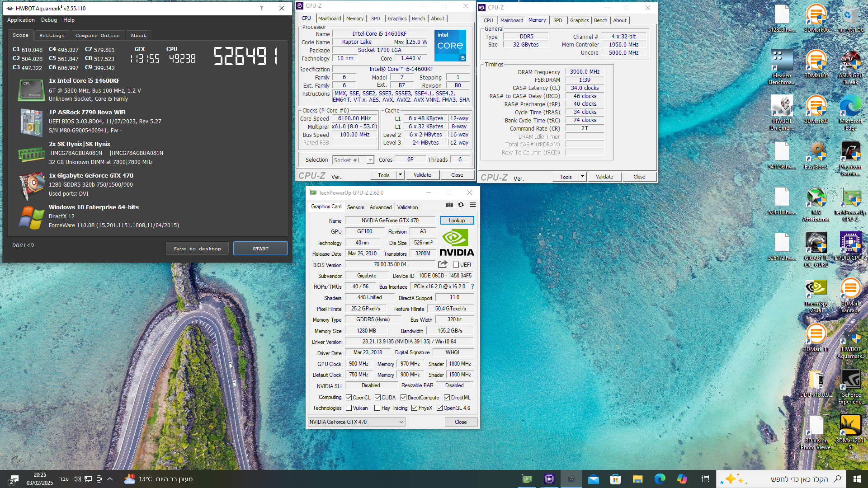
Task: Toggle PhysX checkbox
Action: click(x=414, y=408)
